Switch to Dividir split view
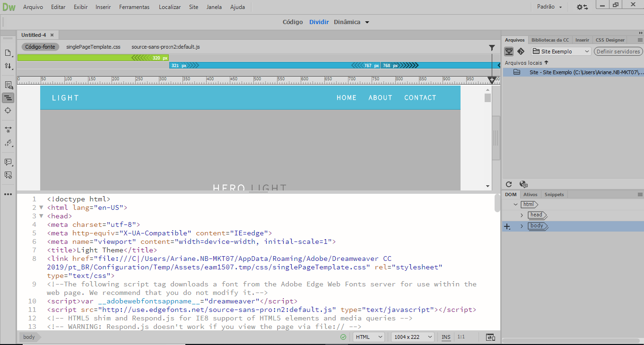The height and width of the screenshot is (345, 644). point(319,22)
